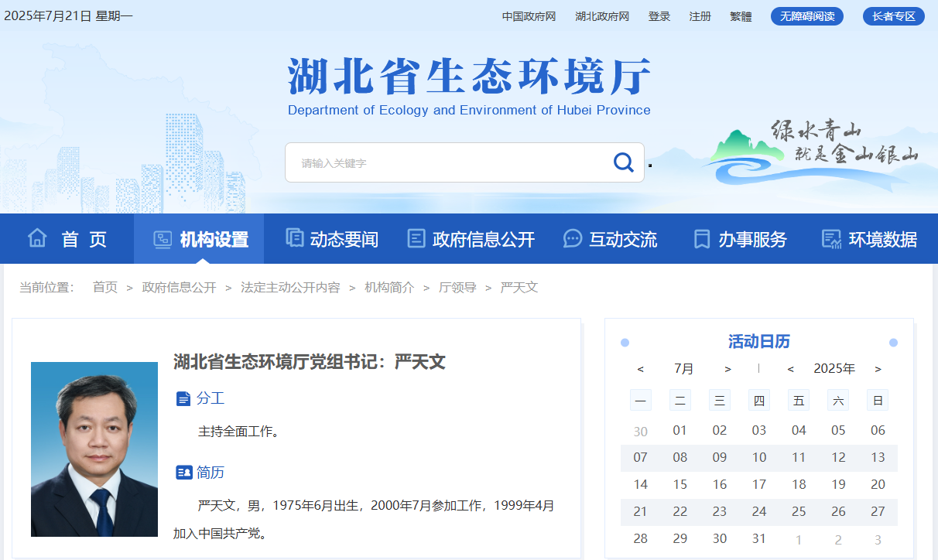Click the 政府信息公开 navigation icon
Image resolution: width=938 pixels, height=560 pixels.
pos(416,239)
